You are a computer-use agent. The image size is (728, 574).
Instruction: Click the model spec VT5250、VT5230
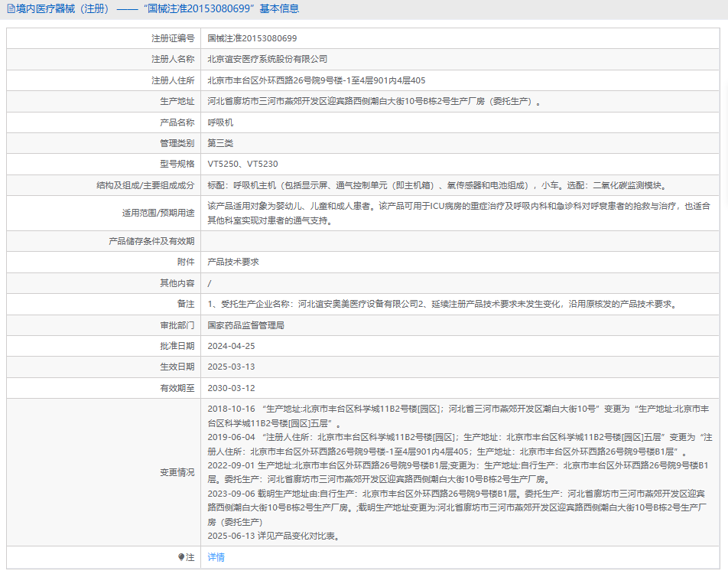(x=242, y=165)
